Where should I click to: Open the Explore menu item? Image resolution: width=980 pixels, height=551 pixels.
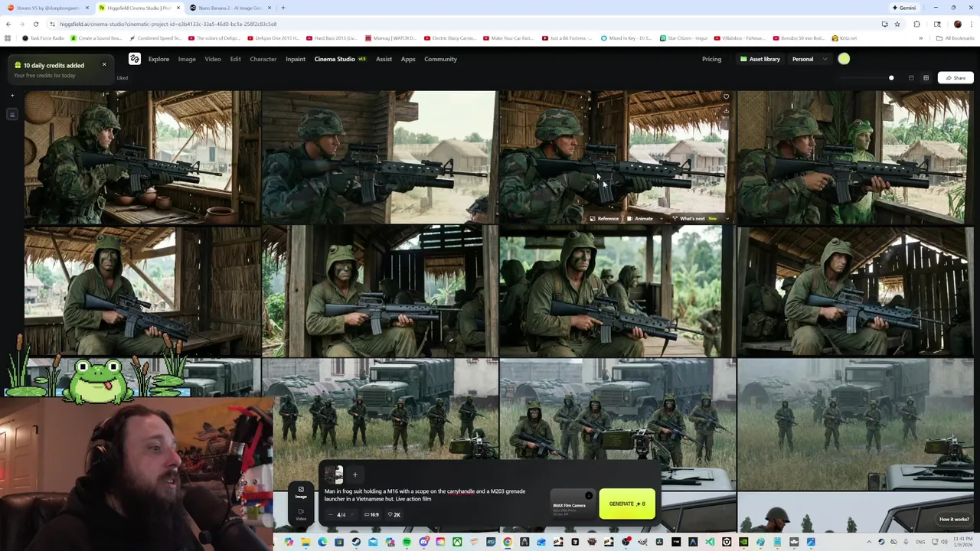158,59
